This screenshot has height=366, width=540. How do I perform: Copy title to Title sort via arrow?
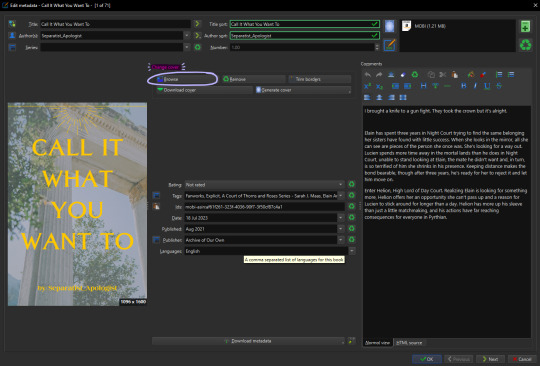click(197, 24)
